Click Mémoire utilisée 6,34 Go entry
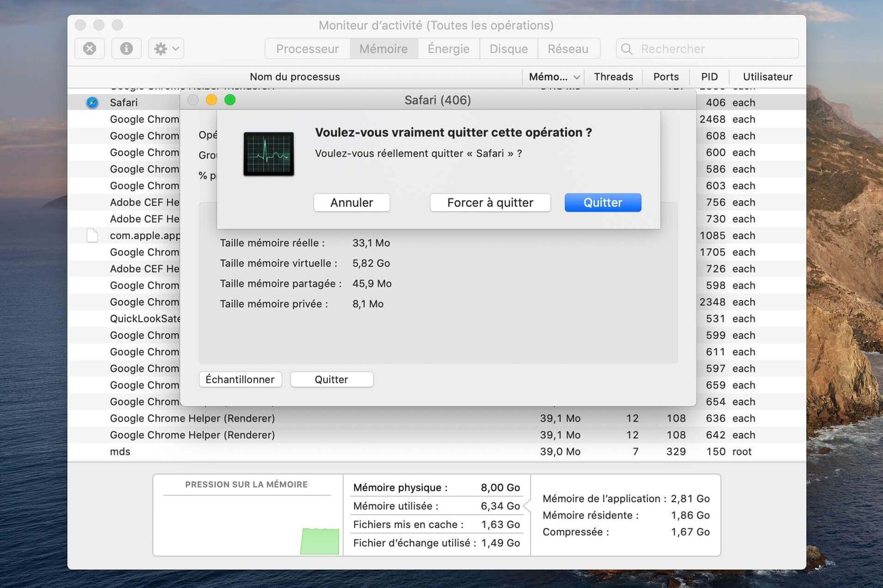This screenshot has height=588, width=883. [437, 506]
